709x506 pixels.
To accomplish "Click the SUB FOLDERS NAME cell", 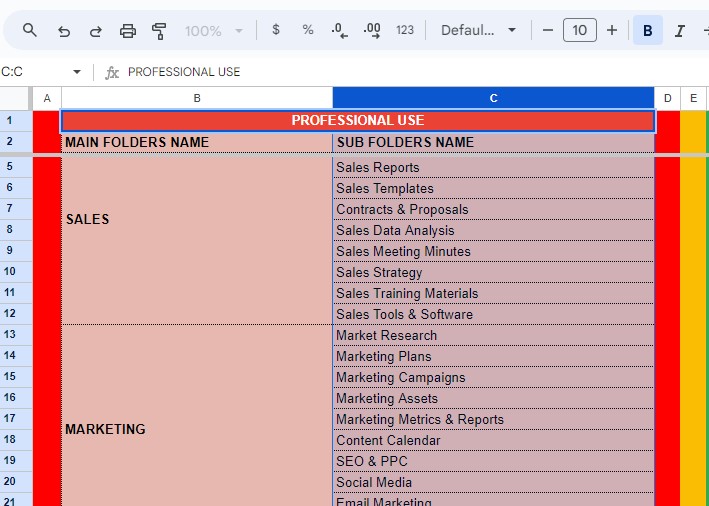I will click(493, 142).
